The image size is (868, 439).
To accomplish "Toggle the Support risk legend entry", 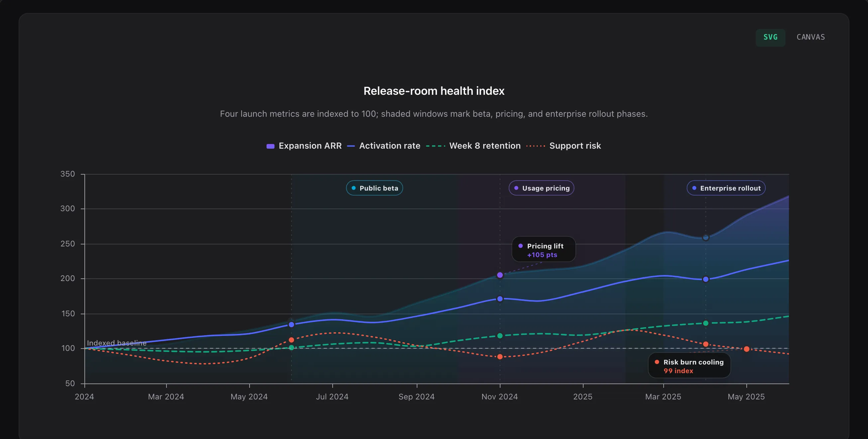I will click(563, 146).
